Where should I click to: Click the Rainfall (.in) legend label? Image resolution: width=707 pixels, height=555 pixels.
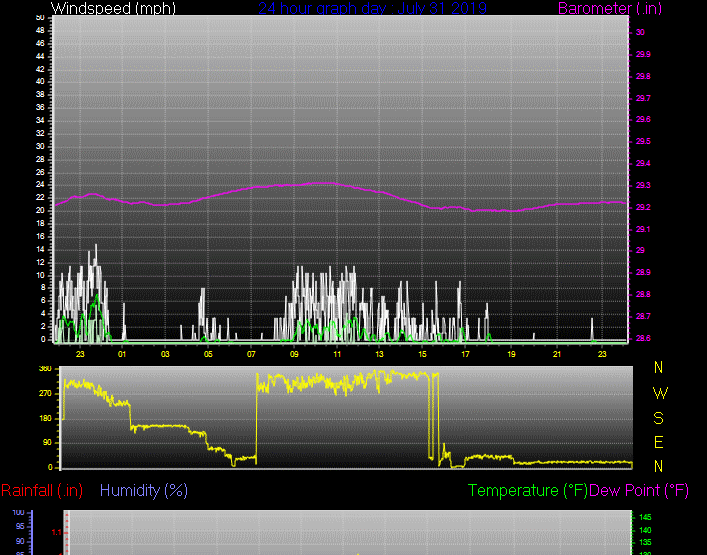click(x=42, y=490)
